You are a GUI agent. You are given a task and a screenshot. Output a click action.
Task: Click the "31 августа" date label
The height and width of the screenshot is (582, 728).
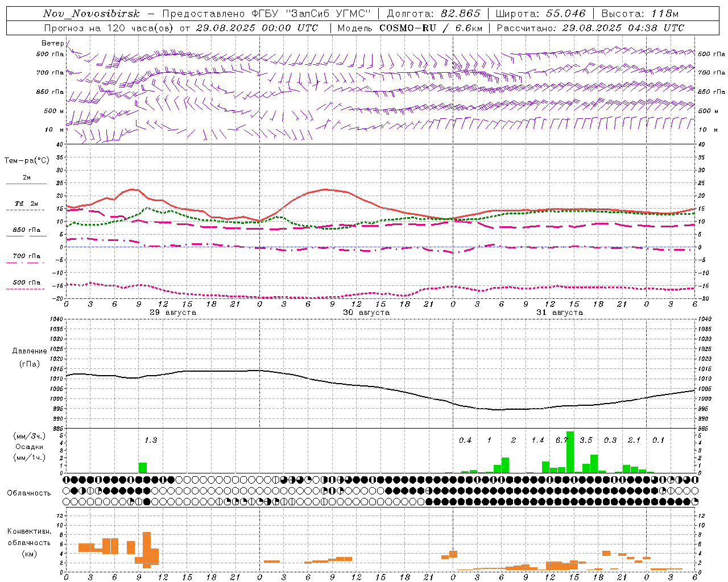pos(560,313)
